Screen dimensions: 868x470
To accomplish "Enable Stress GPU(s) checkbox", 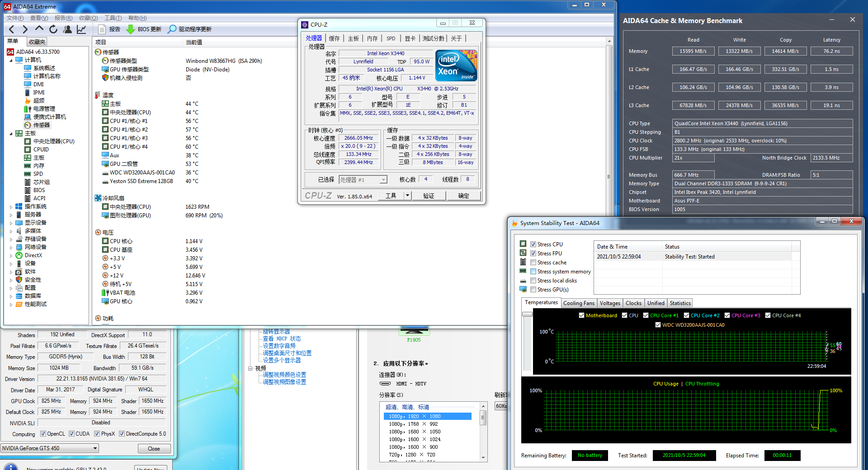I will (533, 290).
